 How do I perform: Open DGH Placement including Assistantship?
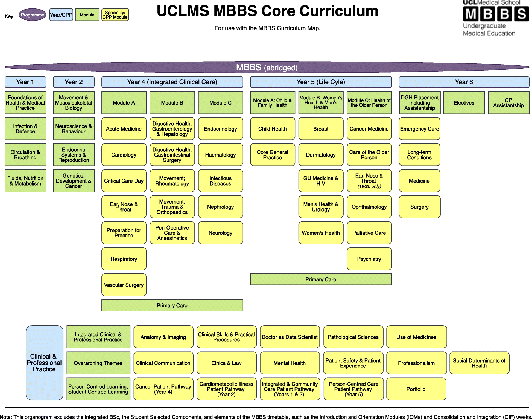coord(420,103)
